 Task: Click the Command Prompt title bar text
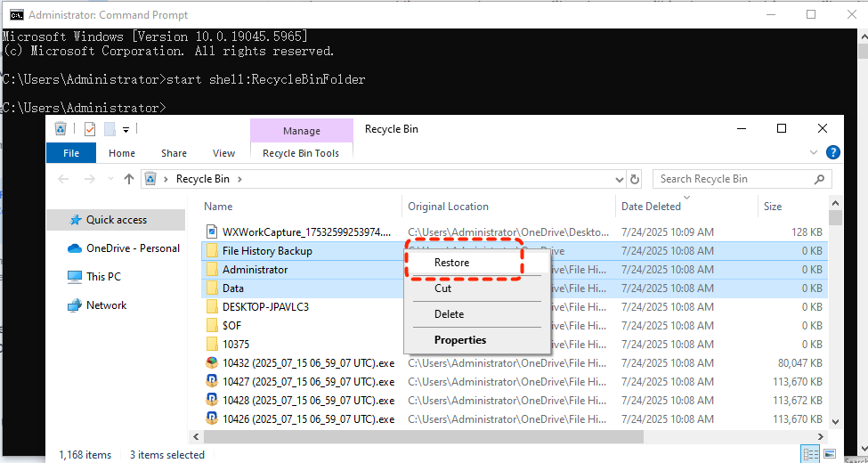click(109, 15)
